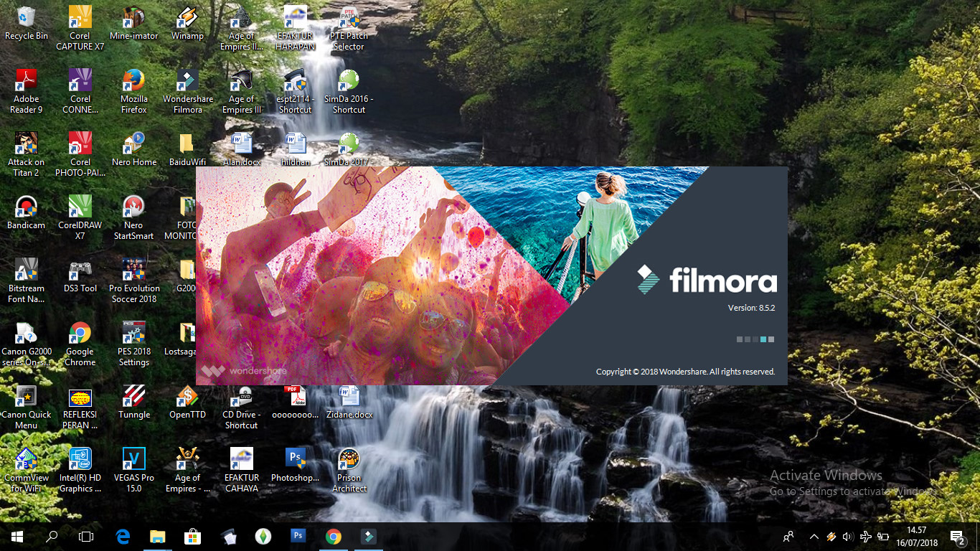This screenshot has width=980, height=551.
Task: Launch DS3 Tool desktop icon
Action: 80,275
